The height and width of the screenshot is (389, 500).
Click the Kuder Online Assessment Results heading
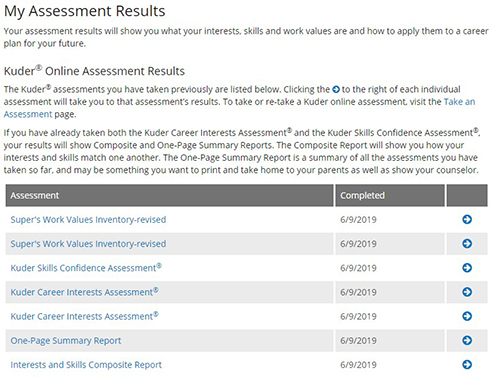pyautogui.click(x=94, y=71)
